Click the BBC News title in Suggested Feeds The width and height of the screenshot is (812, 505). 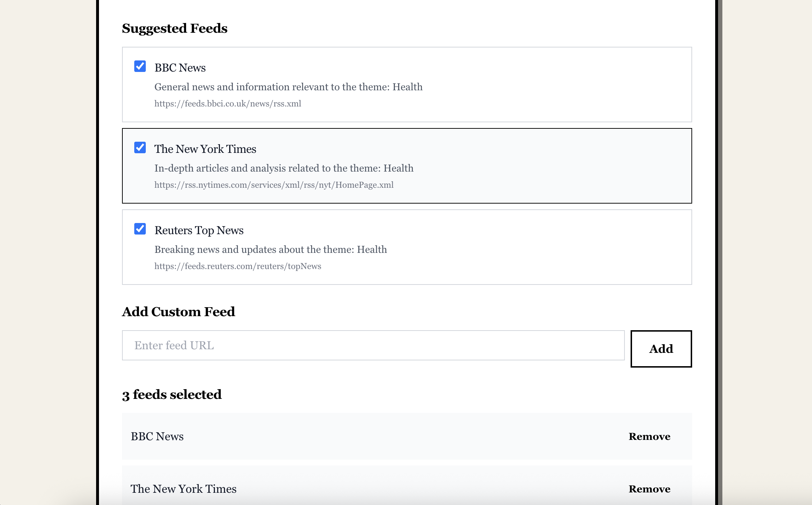(180, 68)
